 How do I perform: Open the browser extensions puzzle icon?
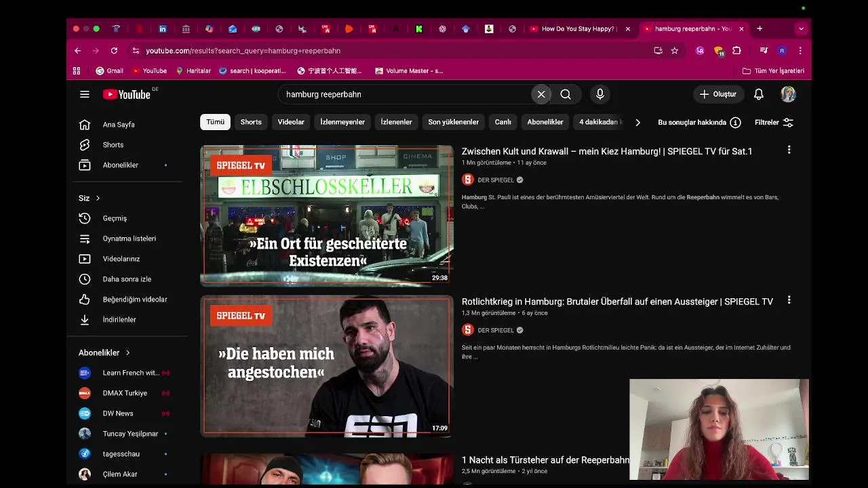click(737, 51)
